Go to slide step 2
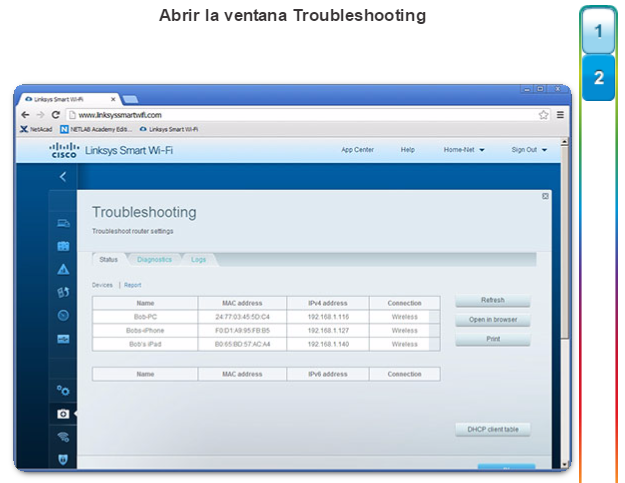This screenshot has width=625, height=483. click(598, 77)
